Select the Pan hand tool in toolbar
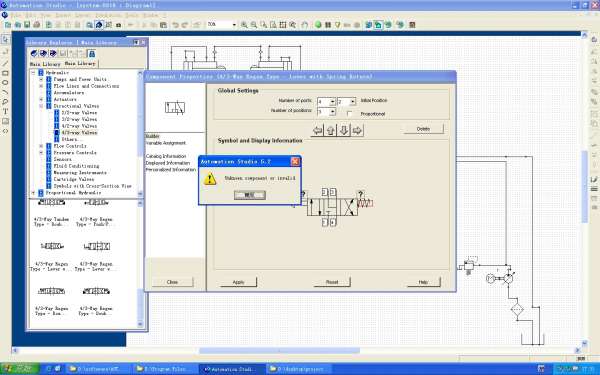 [x=305, y=24]
